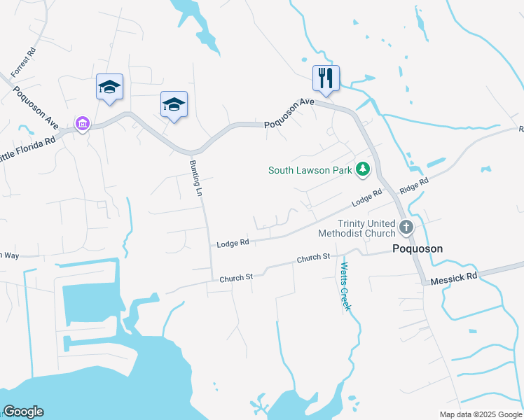
Task: Click the Bunting Ln road label
Action: (196, 178)
